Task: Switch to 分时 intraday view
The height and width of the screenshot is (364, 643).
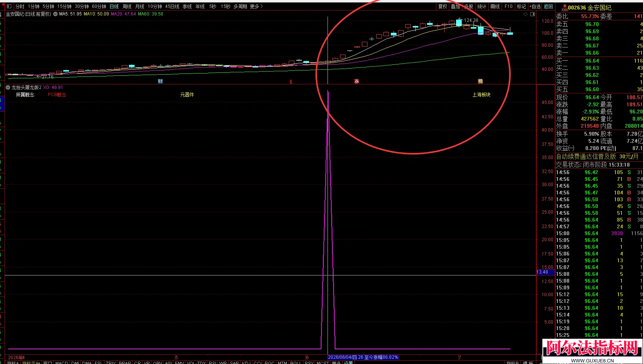Action: 20,6
